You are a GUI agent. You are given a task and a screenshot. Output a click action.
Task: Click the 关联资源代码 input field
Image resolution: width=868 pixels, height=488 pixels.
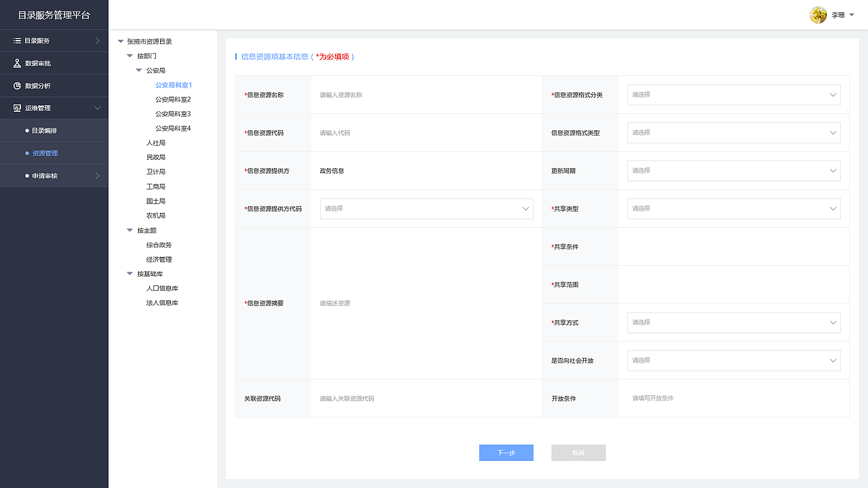427,399
